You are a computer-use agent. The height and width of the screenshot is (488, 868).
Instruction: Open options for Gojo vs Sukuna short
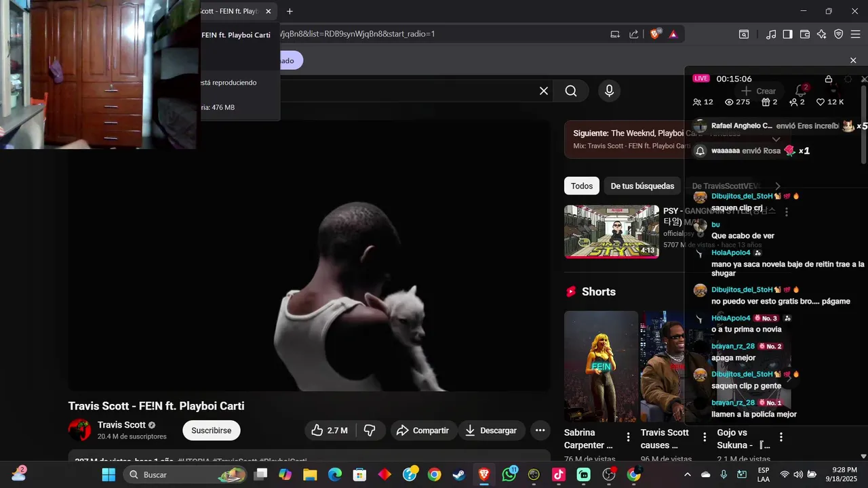tap(781, 437)
